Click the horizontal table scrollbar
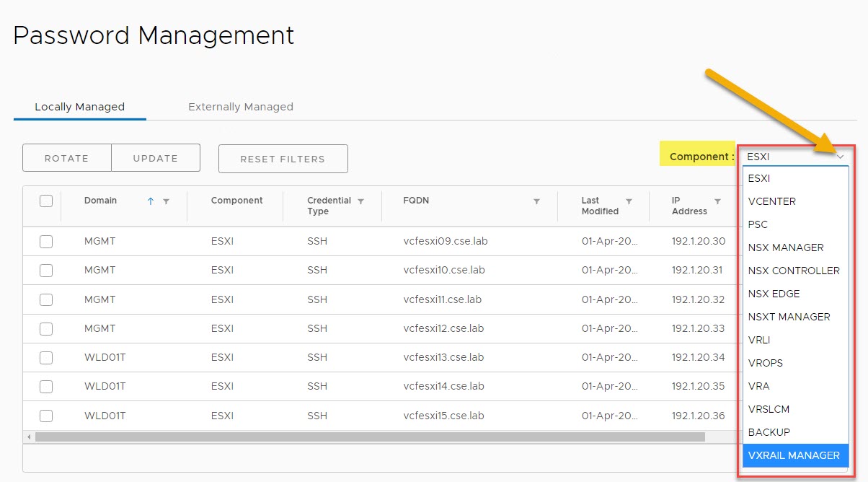Viewport: 868px width, 482px height. (x=369, y=437)
